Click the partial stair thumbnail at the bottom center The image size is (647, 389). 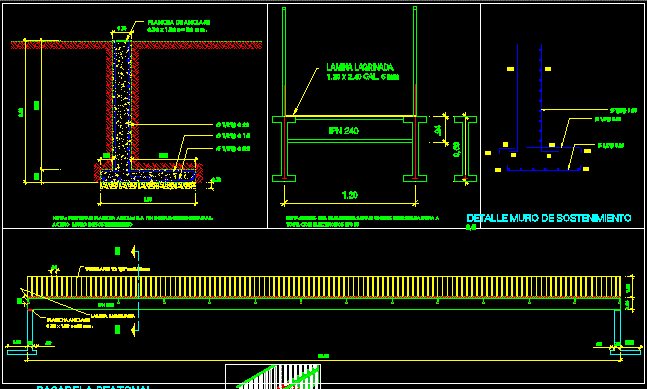273,376
